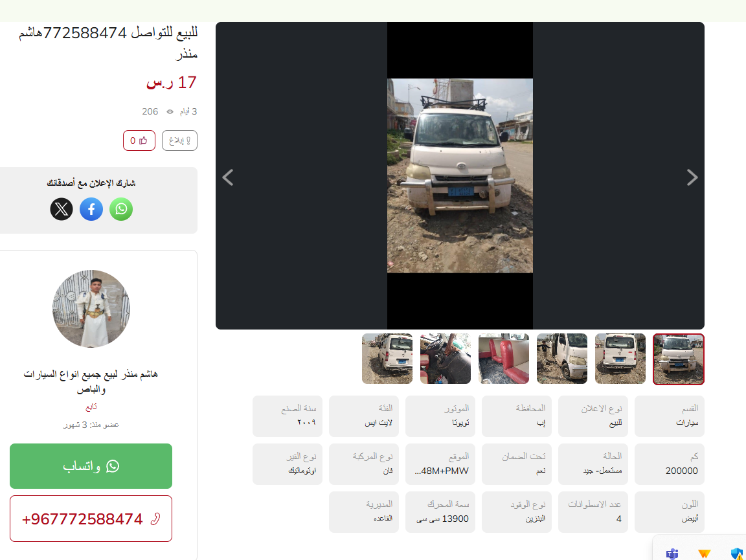746x560 pixels.
Task: Click the report (إبلاغ) button
Action: coord(179,140)
